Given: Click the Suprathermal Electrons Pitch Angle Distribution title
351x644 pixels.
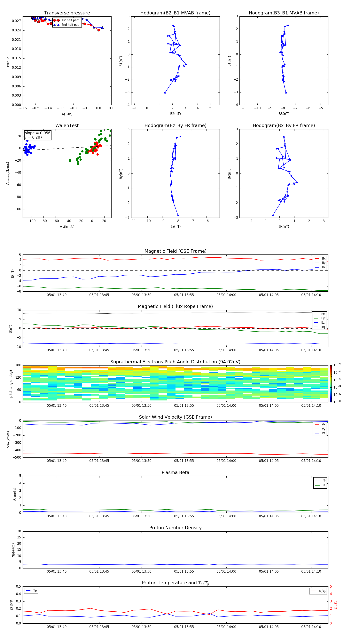Looking at the screenshot, I should coord(175,362).
